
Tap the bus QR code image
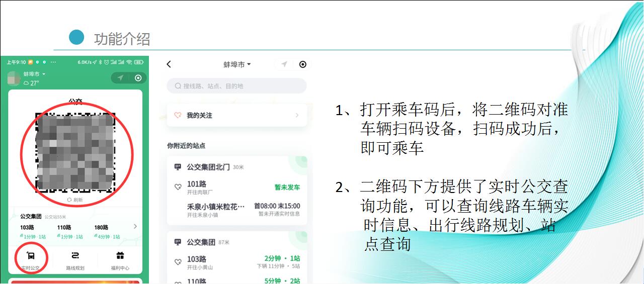(x=76, y=154)
